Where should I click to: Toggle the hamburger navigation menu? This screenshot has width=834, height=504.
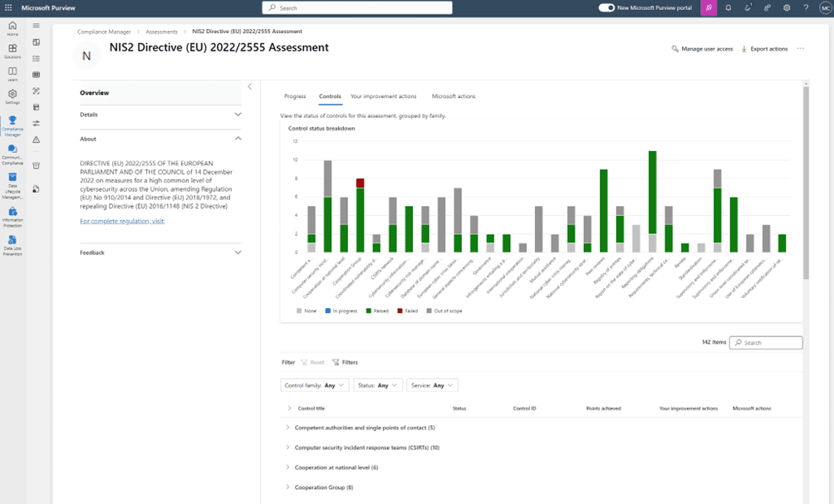(x=37, y=26)
